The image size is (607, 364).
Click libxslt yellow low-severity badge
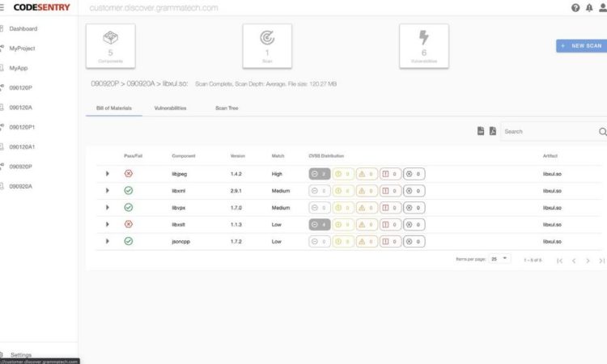click(x=343, y=224)
